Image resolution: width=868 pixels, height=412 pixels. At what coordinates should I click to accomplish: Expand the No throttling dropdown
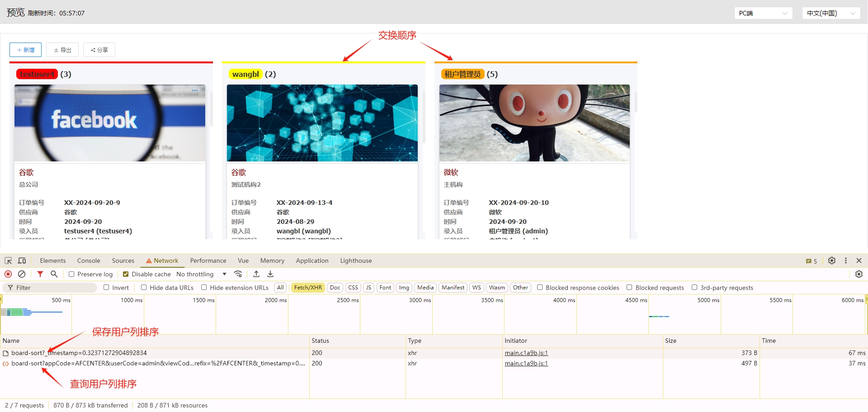[x=201, y=274]
